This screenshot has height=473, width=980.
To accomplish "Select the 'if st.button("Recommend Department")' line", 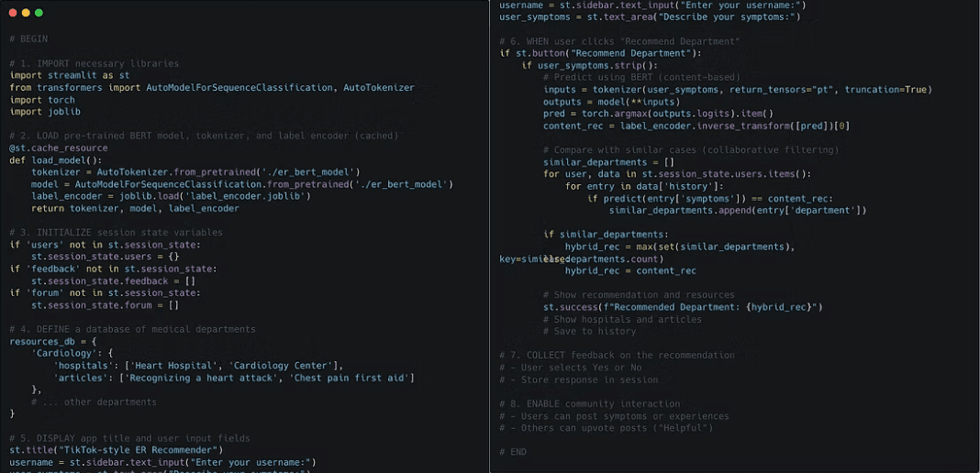I will coord(601,53).
